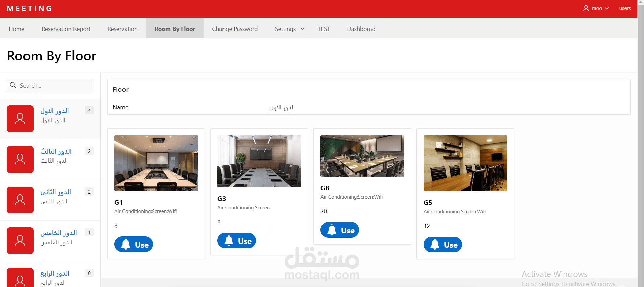The width and height of the screenshot is (644, 287).
Task: Click the count badge 4 for الدور الاول
Action: coord(89,110)
